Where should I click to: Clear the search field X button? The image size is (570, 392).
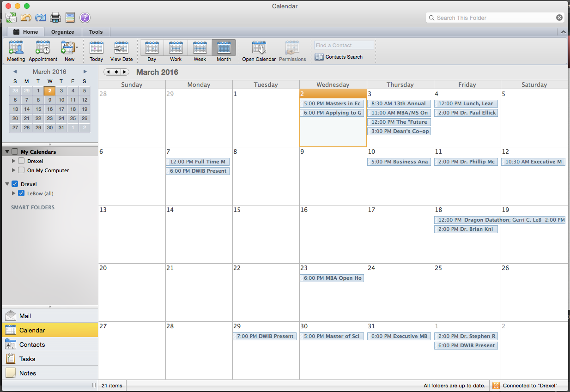pyautogui.click(x=559, y=18)
